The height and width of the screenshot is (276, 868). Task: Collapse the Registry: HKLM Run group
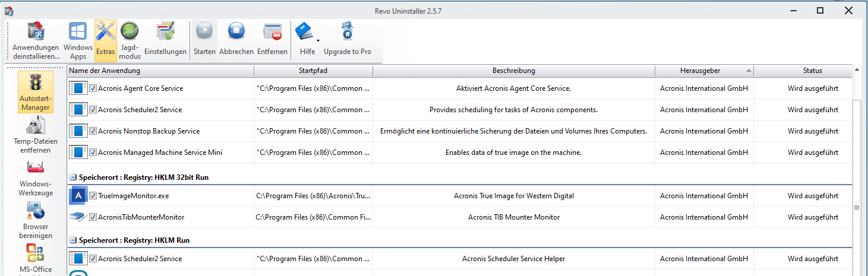(x=72, y=240)
